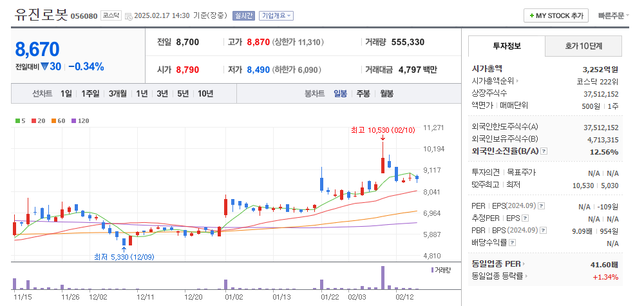Select the 1년 line chart period
The image size is (644, 306).
click(x=142, y=93)
